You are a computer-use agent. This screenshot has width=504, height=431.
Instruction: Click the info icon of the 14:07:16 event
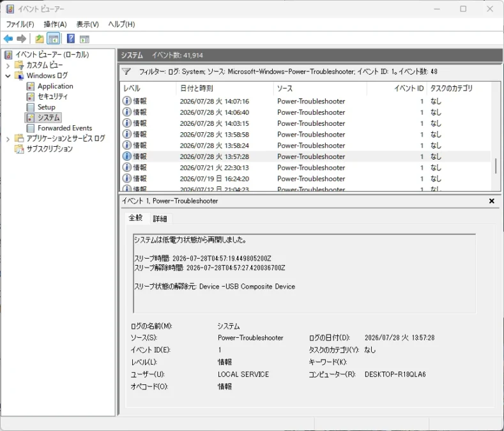(x=127, y=101)
